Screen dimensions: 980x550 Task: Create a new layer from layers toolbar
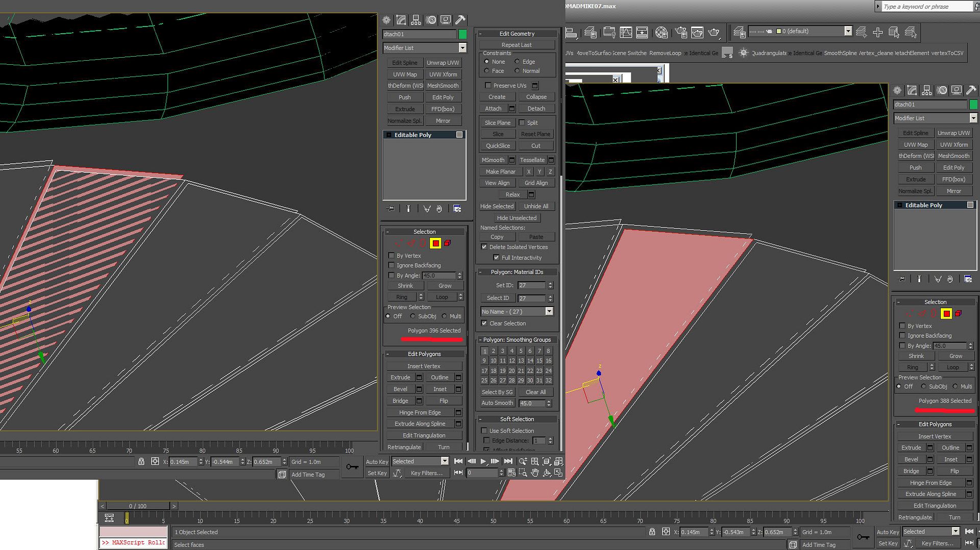click(861, 32)
